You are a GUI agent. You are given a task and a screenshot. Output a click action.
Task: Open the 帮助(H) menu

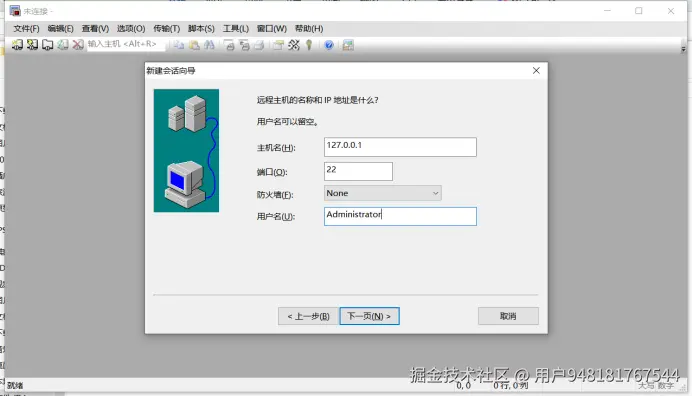point(309,29)
